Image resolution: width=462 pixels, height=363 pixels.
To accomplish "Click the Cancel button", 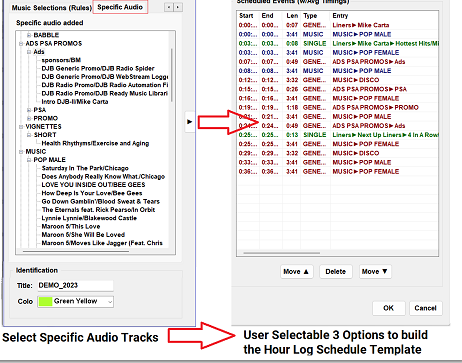I will pos(425,308).
